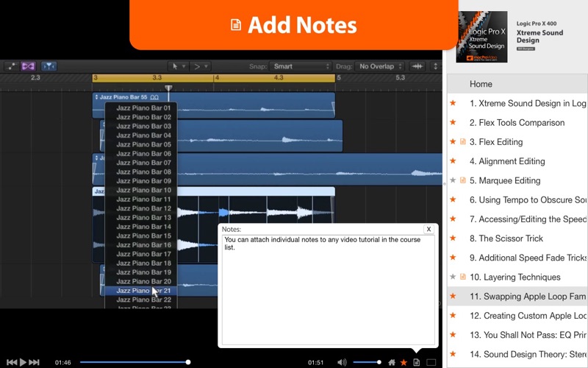Image resolution: width=588 pixels, height=368 pixels.
Task: Toggle favorite star for Swapping Apple Loop lesson
Action: coord(453,297)
